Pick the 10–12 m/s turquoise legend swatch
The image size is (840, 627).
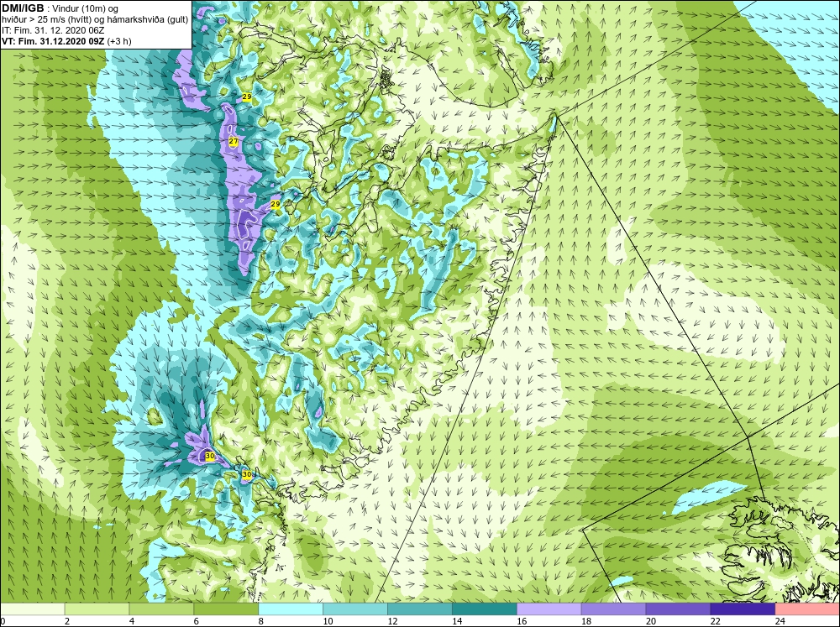[x=355, y=609]
